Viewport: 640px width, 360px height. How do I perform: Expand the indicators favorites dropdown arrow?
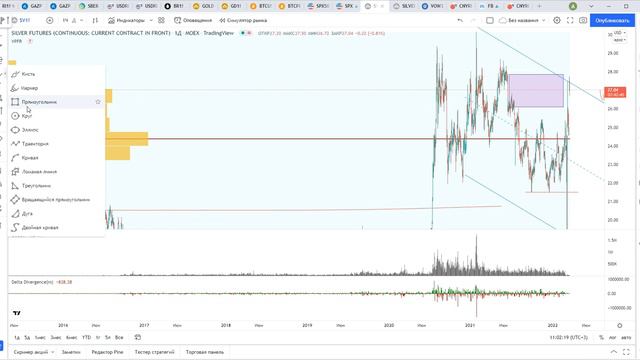151,20
